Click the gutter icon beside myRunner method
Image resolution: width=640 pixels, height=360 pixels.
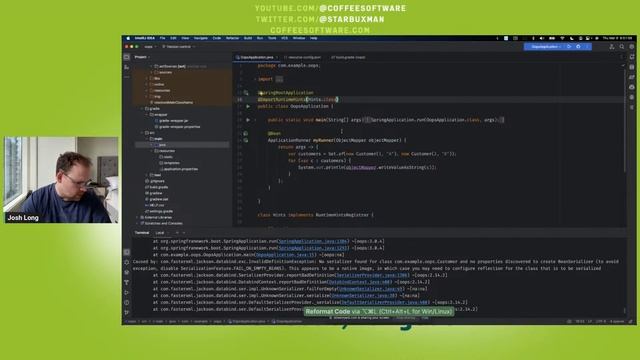tap(246, 140)
